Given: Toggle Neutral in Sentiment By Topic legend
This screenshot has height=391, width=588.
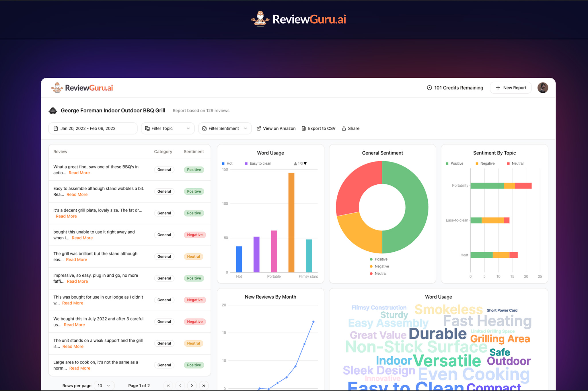Looking at the screenshot, I should point(515,163).
